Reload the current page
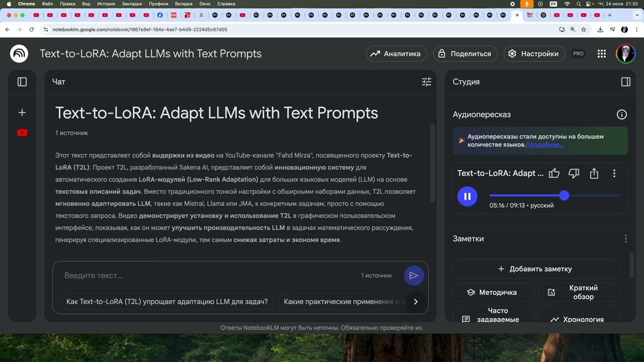 tap(31, 30)
